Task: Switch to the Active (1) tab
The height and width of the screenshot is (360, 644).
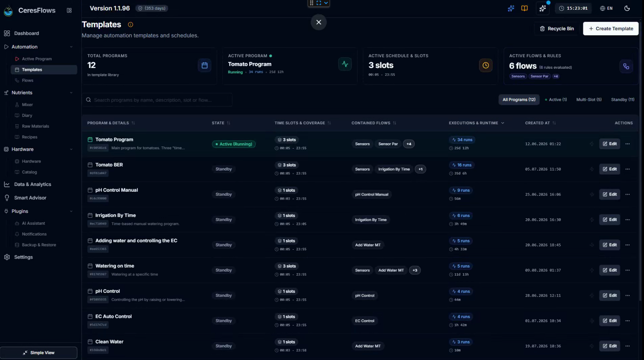Action: click(x=556, y=100)
